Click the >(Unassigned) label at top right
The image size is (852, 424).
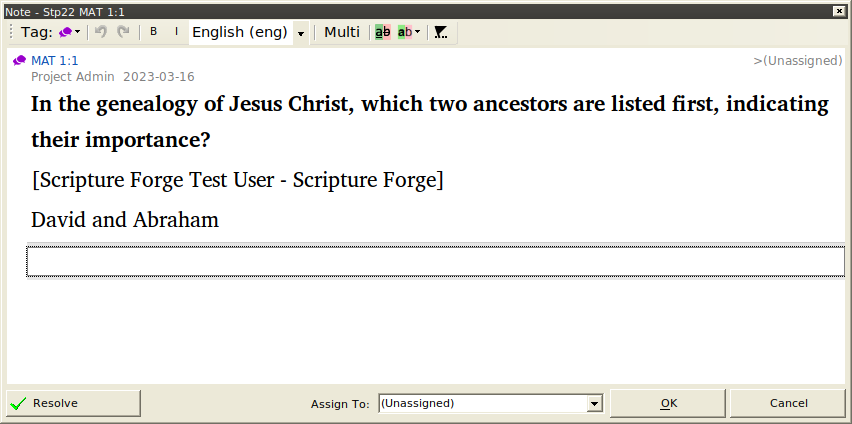tap(797, 60)
